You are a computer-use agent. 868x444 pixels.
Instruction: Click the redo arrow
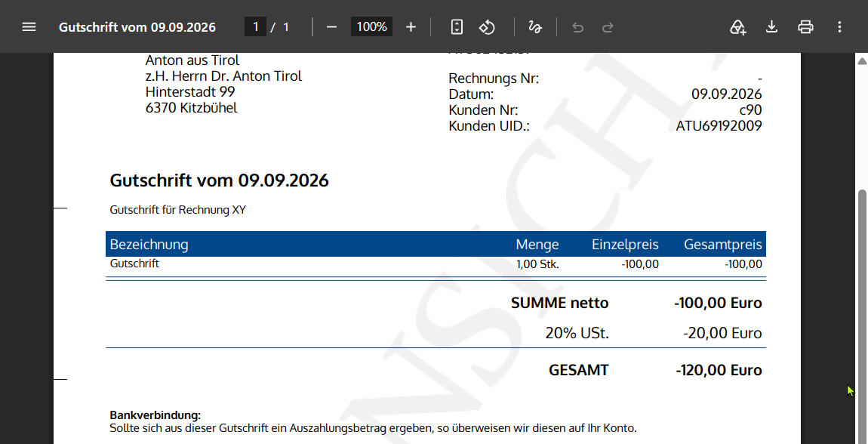point(608,26)
